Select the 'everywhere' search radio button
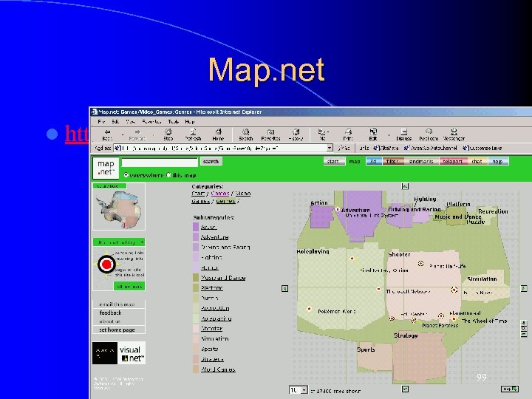The image size is (532, 399). pos(126,175)
